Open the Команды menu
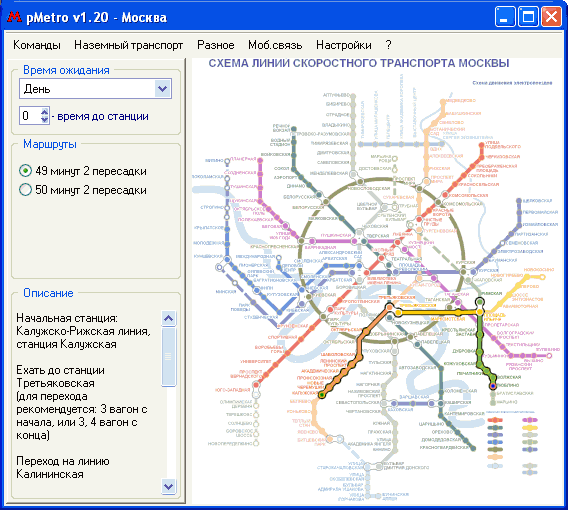This screenshot has width=568, height=510. click(x=37, y=45)
